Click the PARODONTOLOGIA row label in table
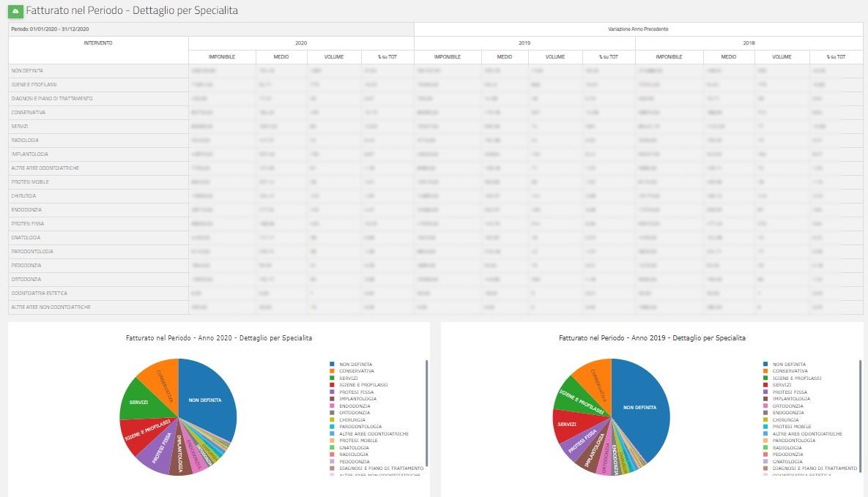868x497 pixels. pyautogui.click(x=31, y=251)
